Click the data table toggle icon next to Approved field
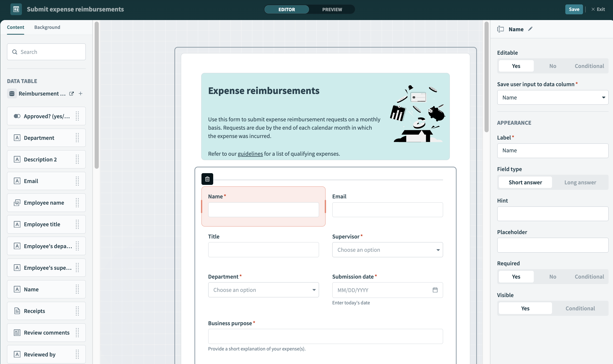Screen dimensions: 613x364 click(17, 116)
